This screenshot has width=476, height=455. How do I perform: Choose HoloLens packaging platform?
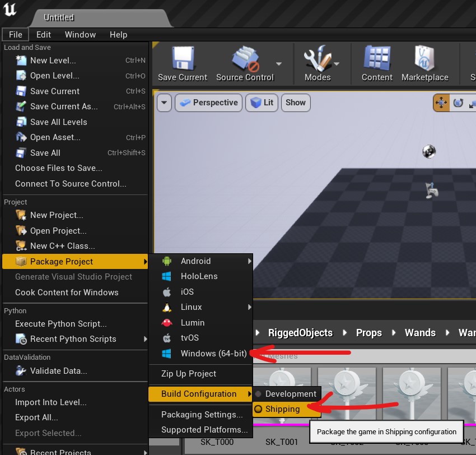(x=200, y=276)
